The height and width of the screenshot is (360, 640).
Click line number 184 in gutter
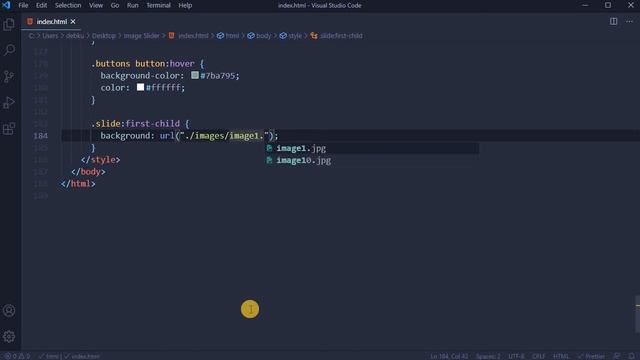coord(40,136)
